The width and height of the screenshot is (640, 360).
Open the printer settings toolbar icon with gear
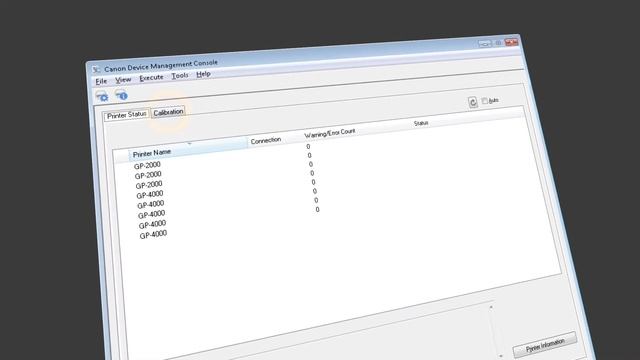[102, 96]
